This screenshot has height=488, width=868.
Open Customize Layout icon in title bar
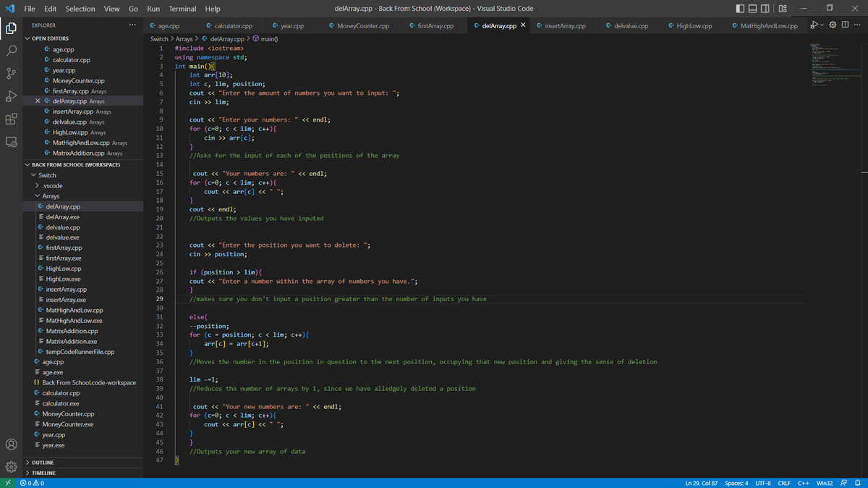click(x=783, y=9)
